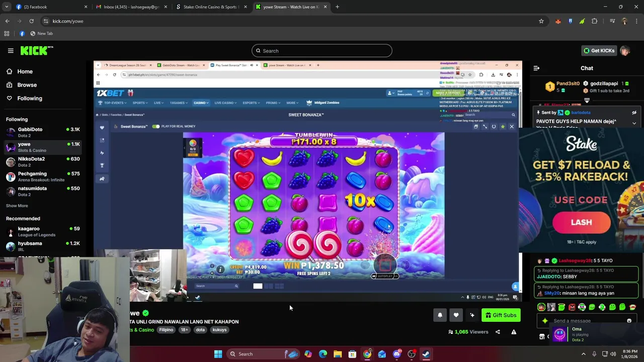Open the Kick hamburger sidebar menu
The height and width of the screenshot is (362, 644).
tap(11, 51)
